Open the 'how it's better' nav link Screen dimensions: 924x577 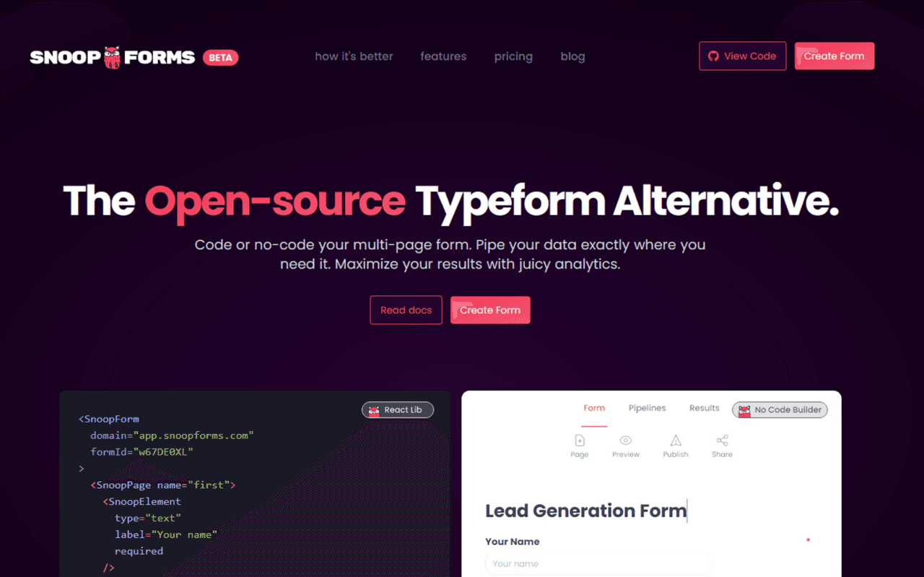coord(354,56)
